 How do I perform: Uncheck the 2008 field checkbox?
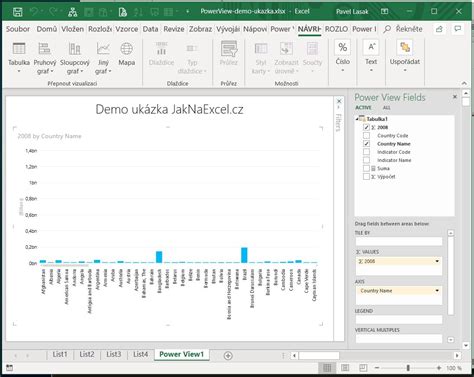(x=366, y=127)
